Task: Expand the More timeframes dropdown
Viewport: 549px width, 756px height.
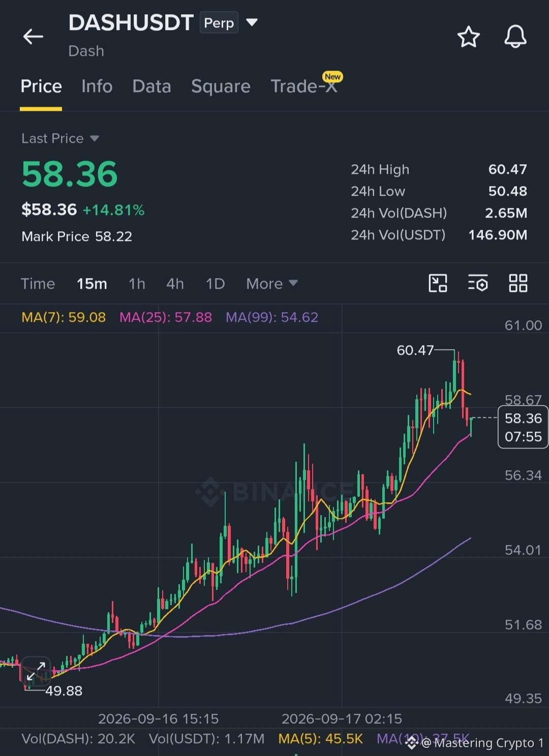Action: [272, 284]
